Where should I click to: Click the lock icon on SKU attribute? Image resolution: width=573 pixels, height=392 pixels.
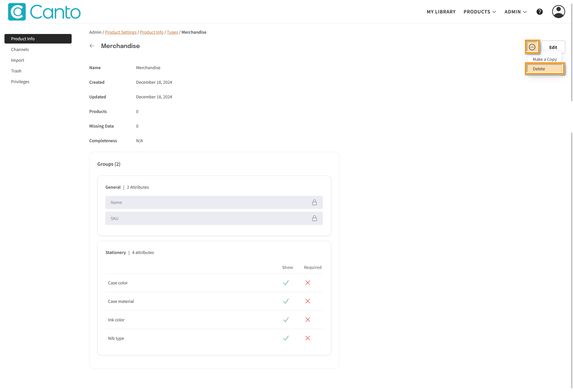point(314,219)
